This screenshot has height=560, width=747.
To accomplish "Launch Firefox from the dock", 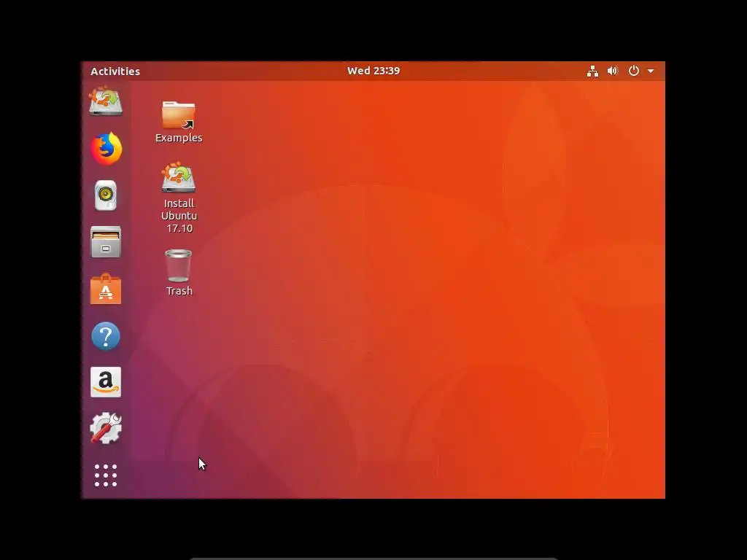I will coord(107,148).
